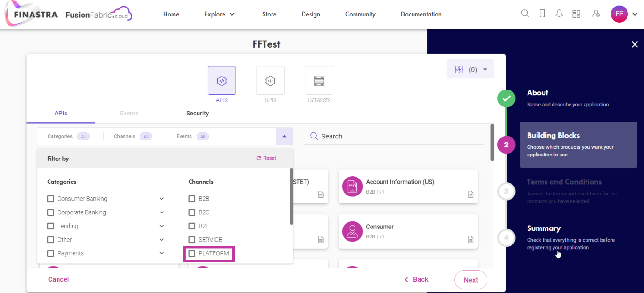Click the filter panel scrollbar
Image resolution: width=644 pixels, height=293 pixels.
pos(291,196)
